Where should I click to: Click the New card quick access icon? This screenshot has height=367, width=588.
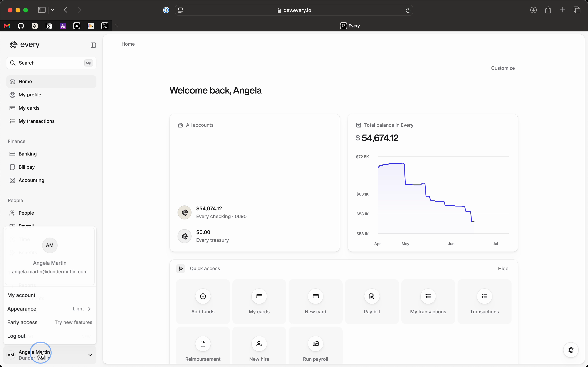[x=316, y=296]
